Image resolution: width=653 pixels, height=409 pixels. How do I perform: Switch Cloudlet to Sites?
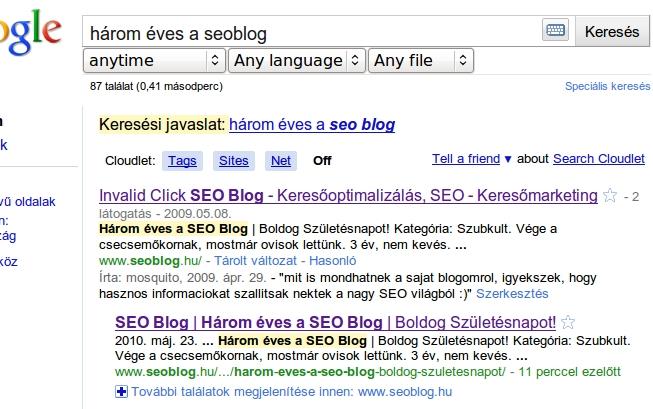pos(234,161)
